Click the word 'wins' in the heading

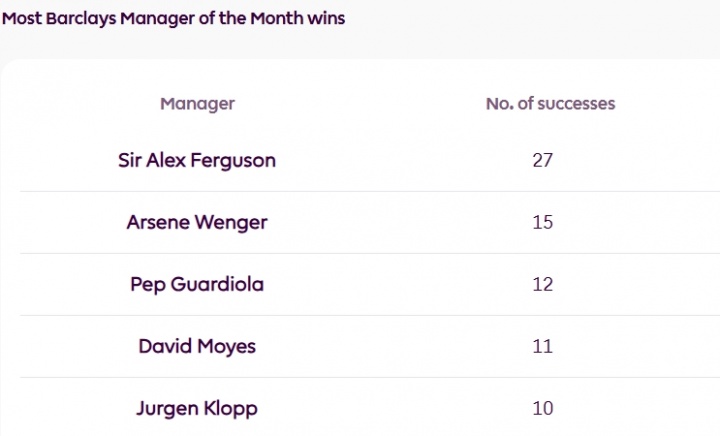pos(328,19)
